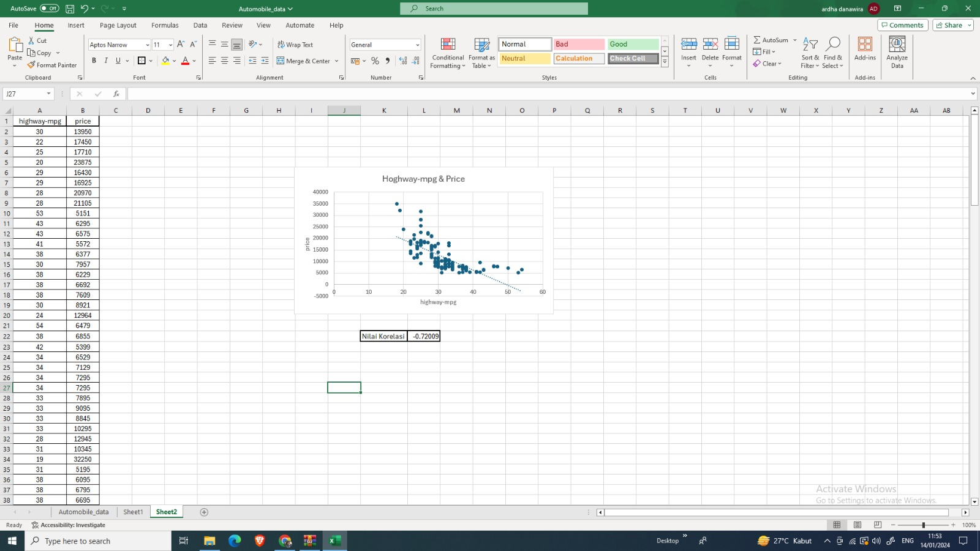Click Increase Decimal icon
The height and width of the screenshot is (551, 980).
403,61
